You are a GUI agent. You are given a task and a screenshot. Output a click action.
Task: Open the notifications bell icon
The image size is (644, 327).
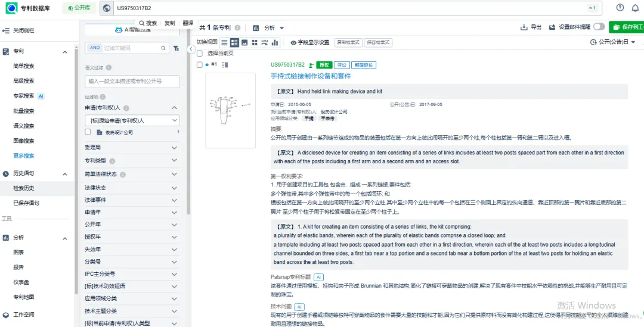[x=636, y=8]
